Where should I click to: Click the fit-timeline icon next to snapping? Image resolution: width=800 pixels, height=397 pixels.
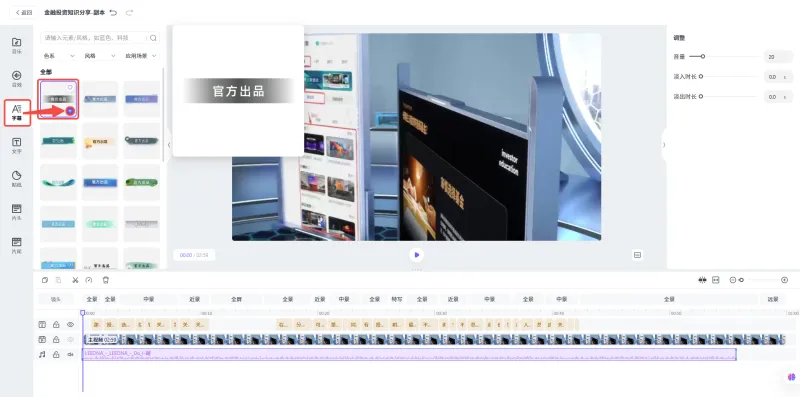tap(716, 280)
